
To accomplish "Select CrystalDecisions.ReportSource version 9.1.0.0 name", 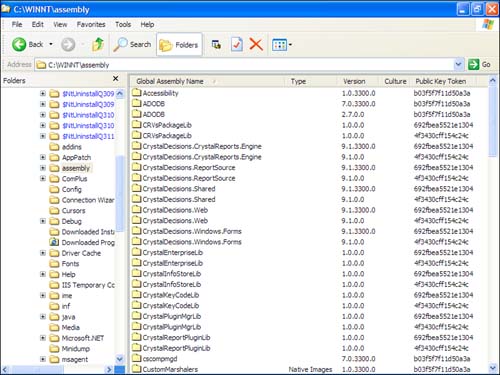I will 189,178.
